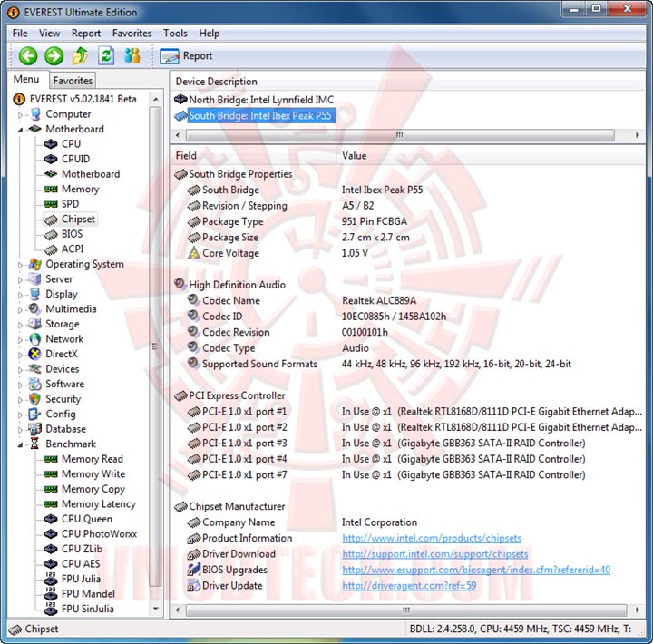The width and height of the screenshot is (653, 644).
Task: Select the Realtek ALC889A codec name value
Action: tap(379, 301)
